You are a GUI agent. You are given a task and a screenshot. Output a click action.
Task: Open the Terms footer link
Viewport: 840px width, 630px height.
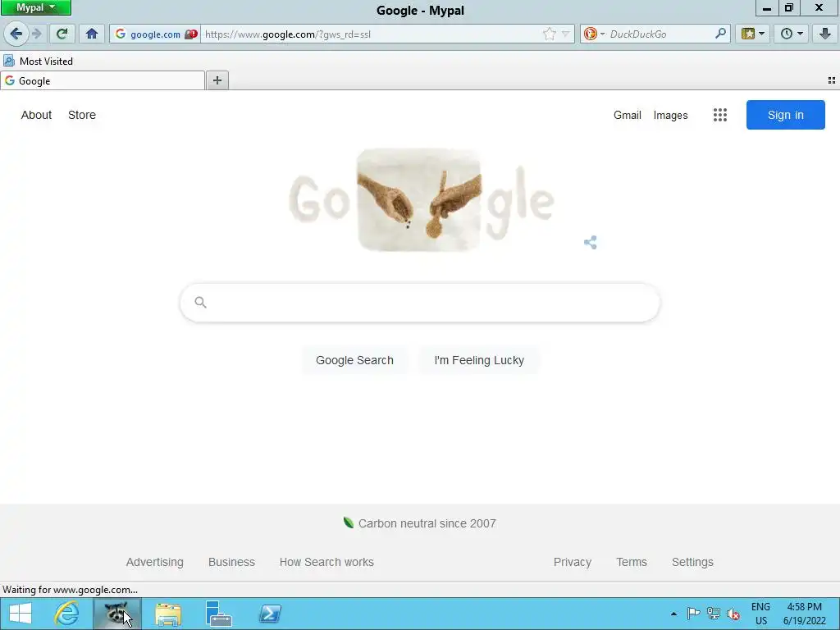632,562
